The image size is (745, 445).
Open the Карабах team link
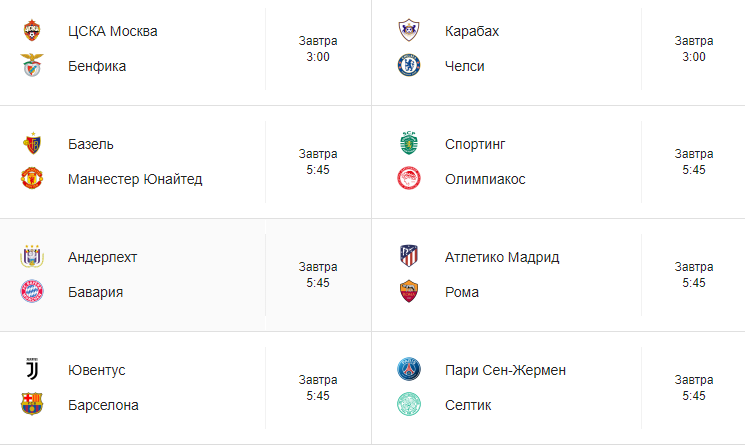point(472,31)
